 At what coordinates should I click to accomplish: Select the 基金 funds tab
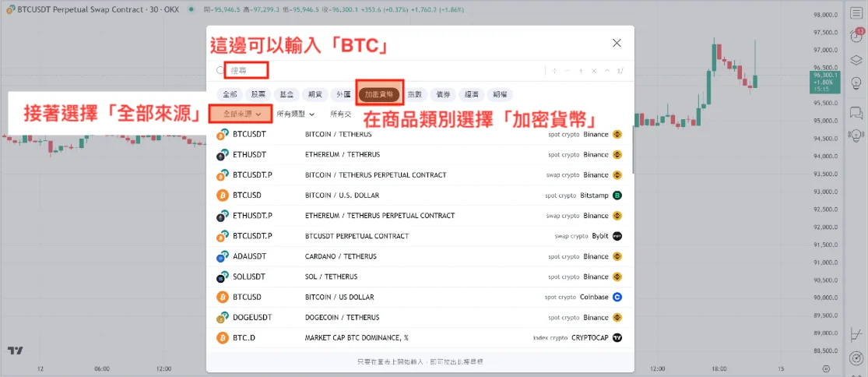[287, 95]
